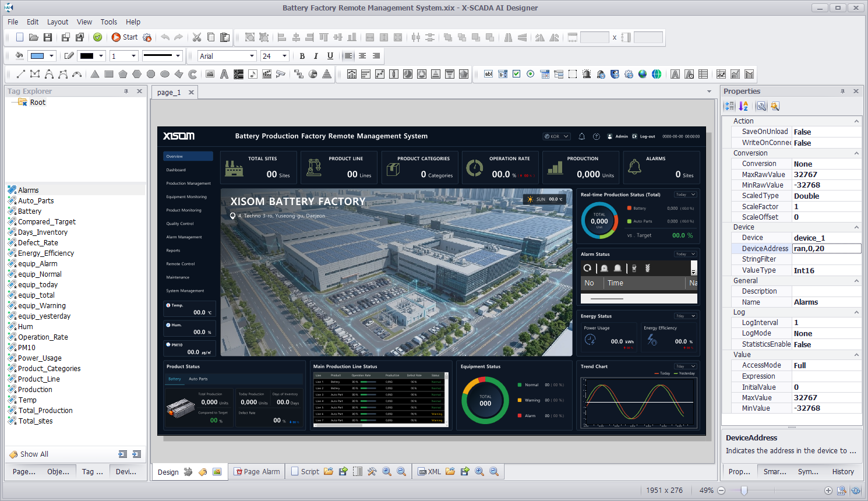The height and width of the screenshot is (501, 868).
Task: Click the QR code object icon
Action: click(238, 74)
